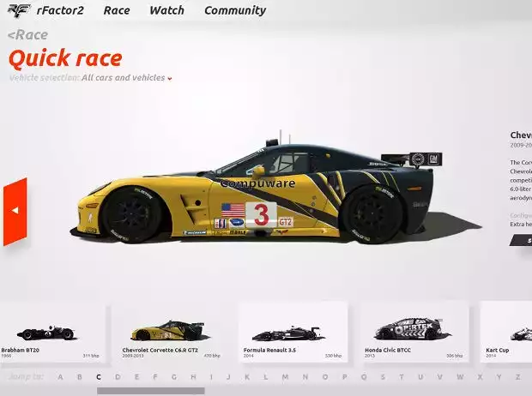The width and height of the screenshot is (532, 396).
Task: Jump to letter T
Action: [402, 377]
